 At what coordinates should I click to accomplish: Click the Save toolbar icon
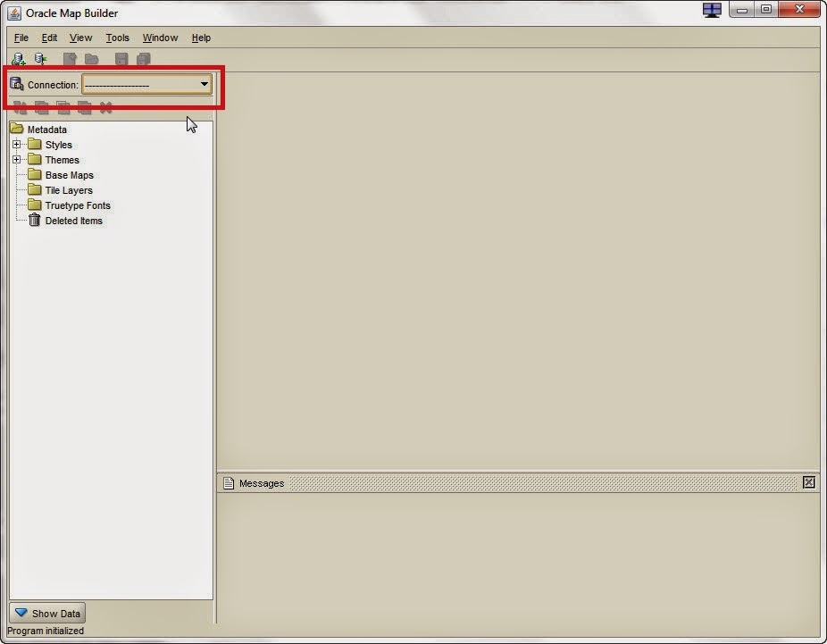coord(121,58)
